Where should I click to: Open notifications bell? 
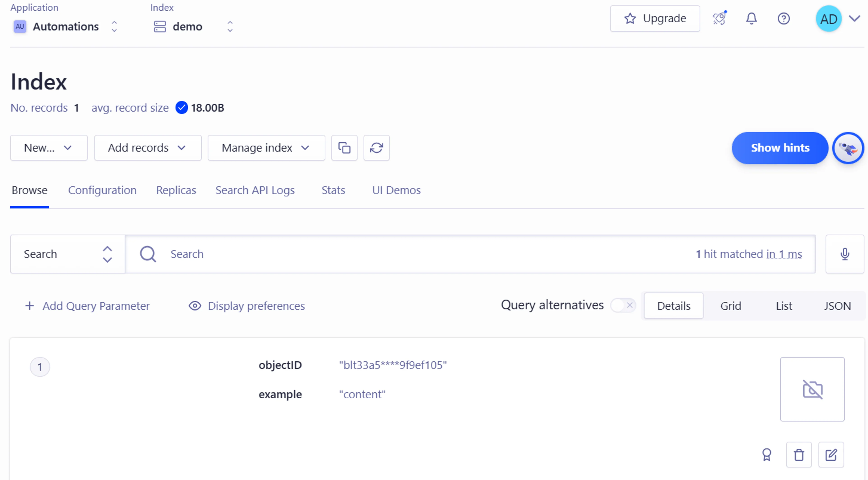pos(751,19)
